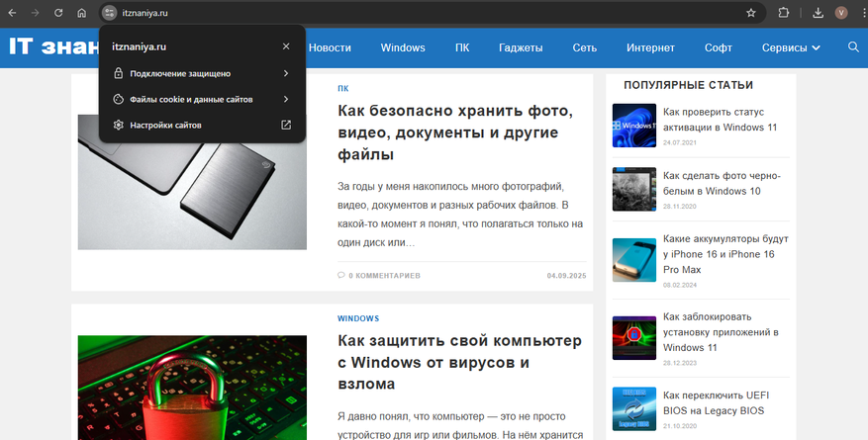Reload the page with the refresh icon
868x440 pixels.
point(58,13)
